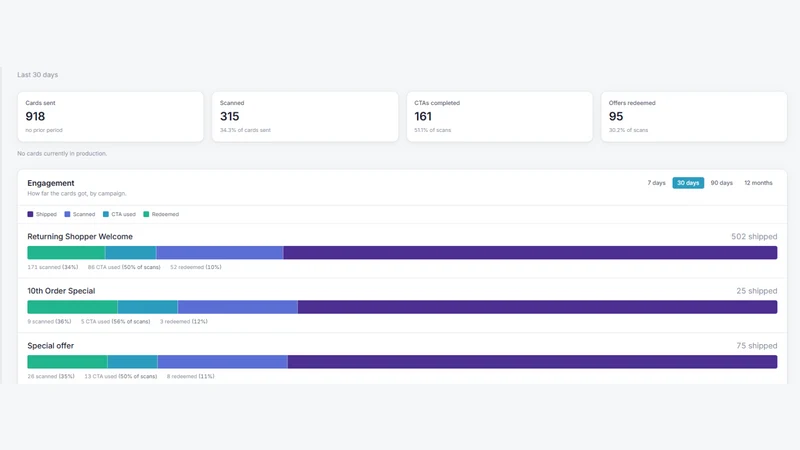
Task: Click the CTA used legend swatch
Action: [x=106, y=214]
